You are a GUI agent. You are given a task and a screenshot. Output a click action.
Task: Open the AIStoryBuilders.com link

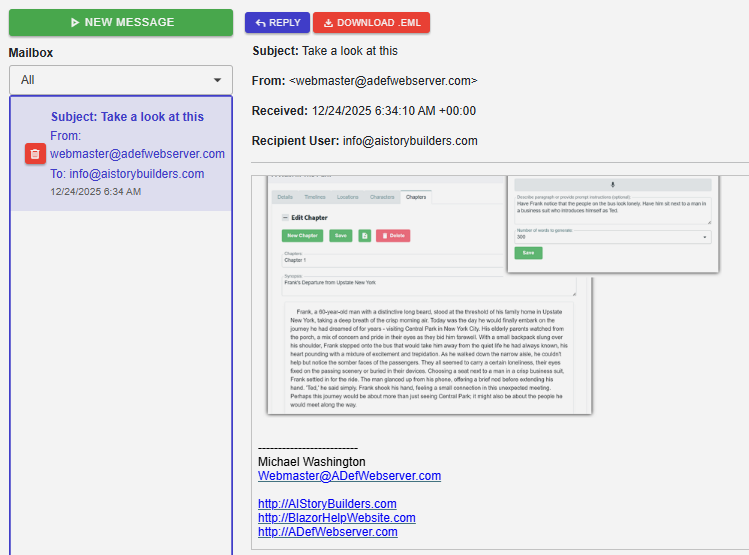(x=327, y=504)
